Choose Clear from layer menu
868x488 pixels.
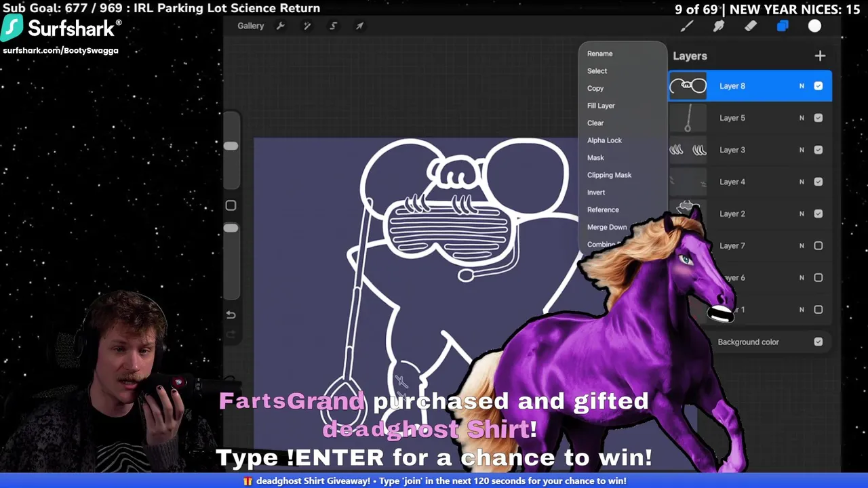tap(595, 123)
